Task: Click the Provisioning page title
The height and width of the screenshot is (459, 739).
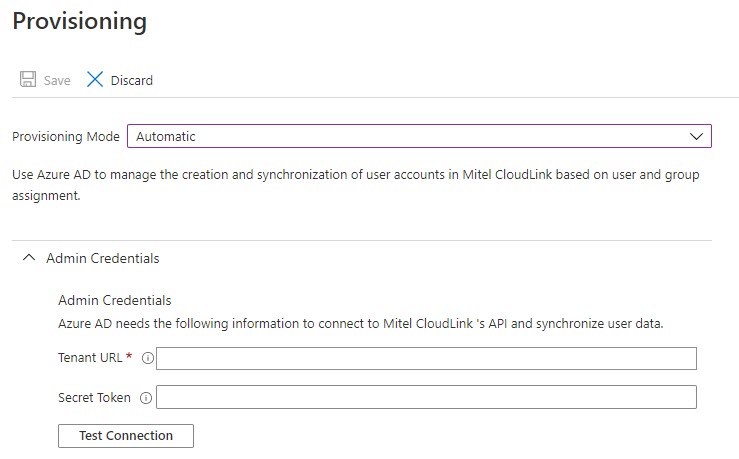Action: click(x=80, y=22)
